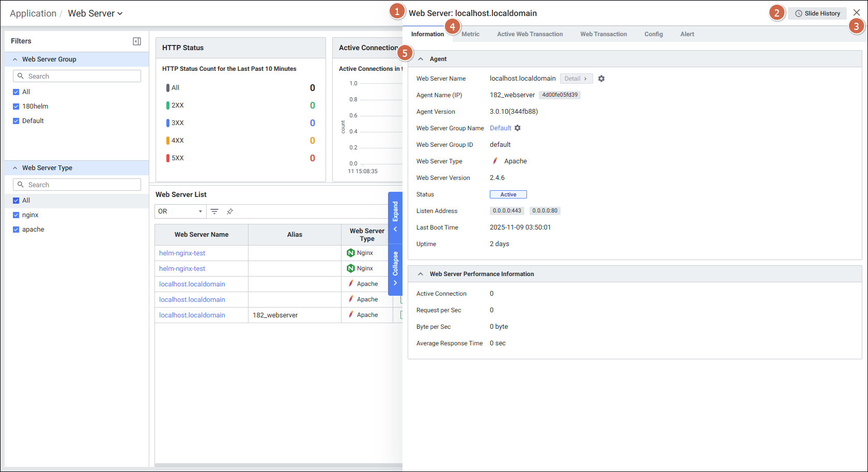Click the Expand handle on slide panel
This screenshot has width=868, height=472.
[x=395, y=216]
